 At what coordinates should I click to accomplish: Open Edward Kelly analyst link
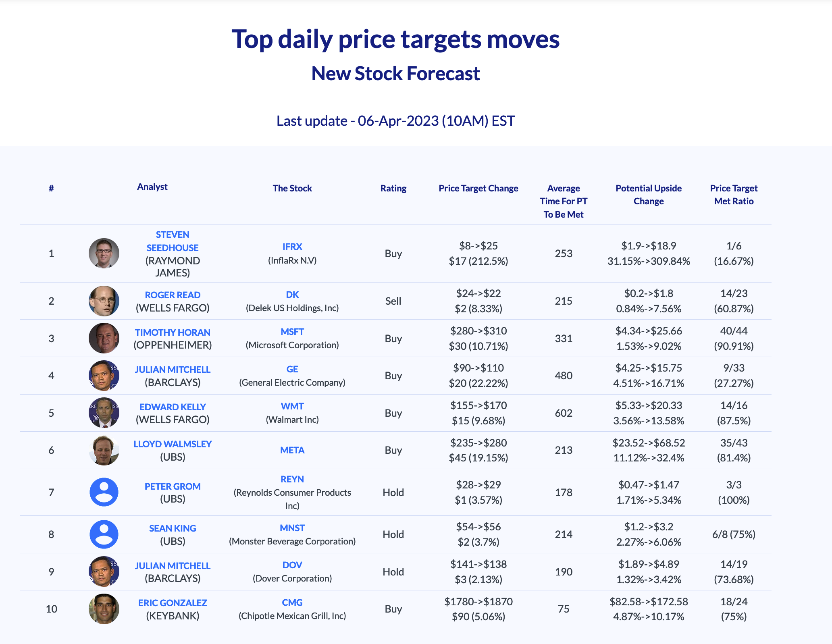pyautogui.click(x=173, y=407)
